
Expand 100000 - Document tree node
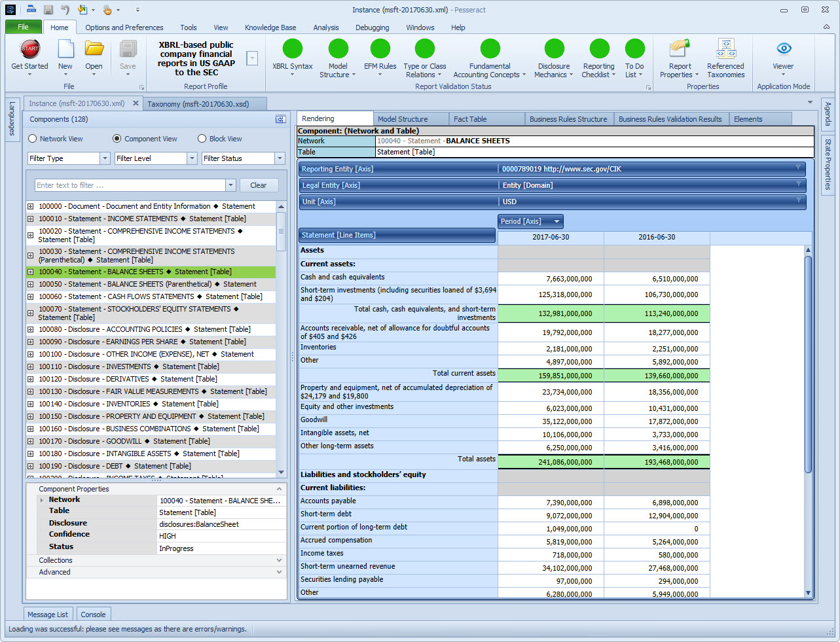click(x=30, y=206)
